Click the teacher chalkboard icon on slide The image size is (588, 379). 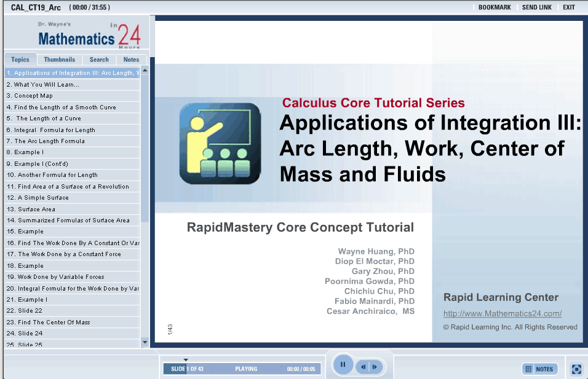coord(220,144)
